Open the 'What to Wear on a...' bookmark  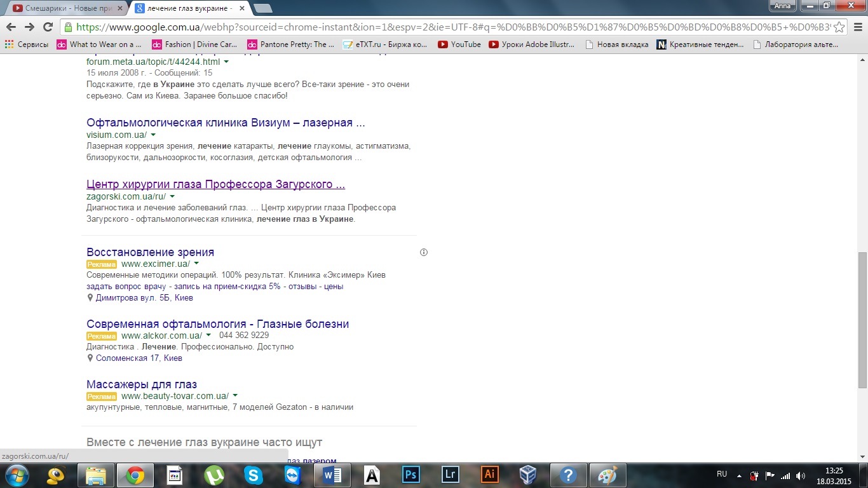coord(100,44)
